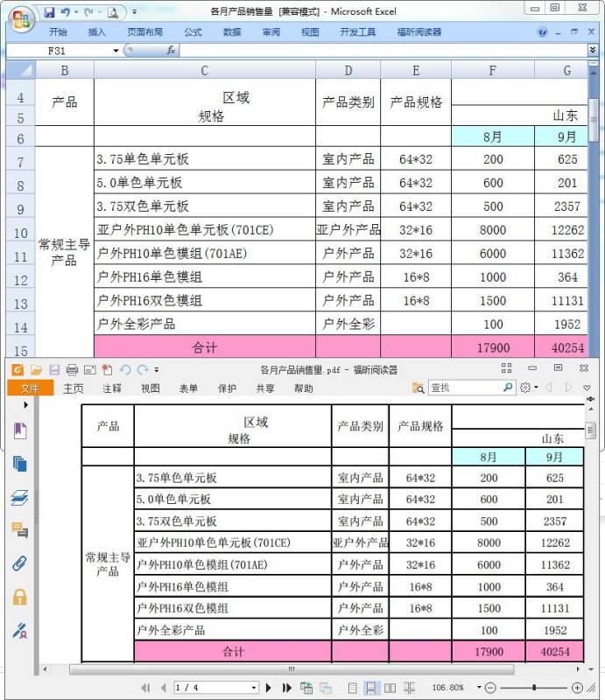Open comments panel in Foxit sidebar
Image resolution: width=605 pixels, height=700 pixels.
pyautogui.click(x=19, y=530)
